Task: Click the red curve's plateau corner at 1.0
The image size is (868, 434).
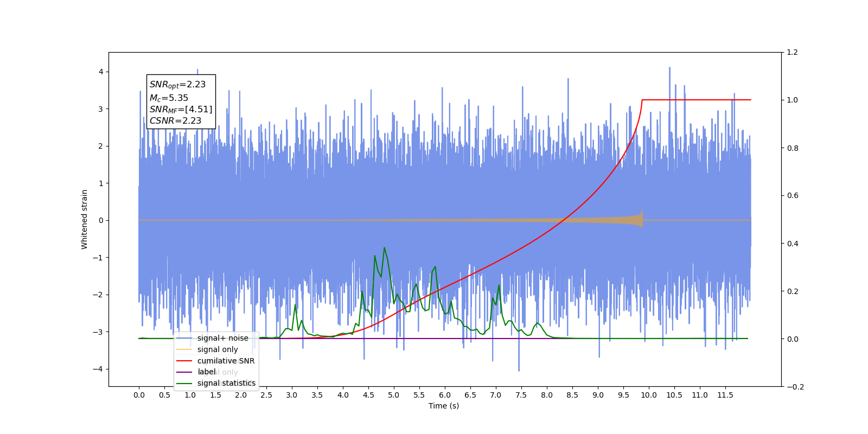Action: click(x=642, y=100)
